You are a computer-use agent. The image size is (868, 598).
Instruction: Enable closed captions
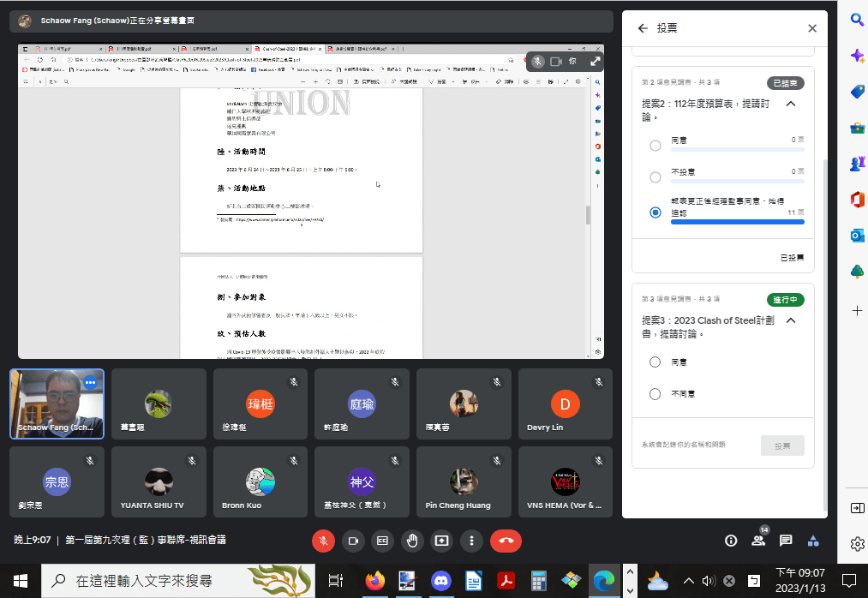click(x=383, y=541)
